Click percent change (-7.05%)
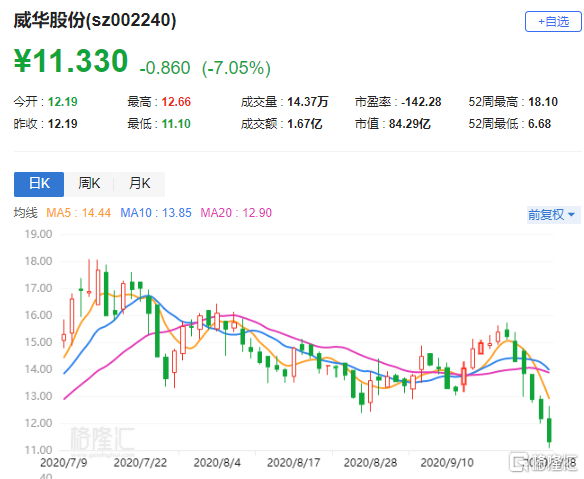The image size is (584, 479). pos(236,68)
